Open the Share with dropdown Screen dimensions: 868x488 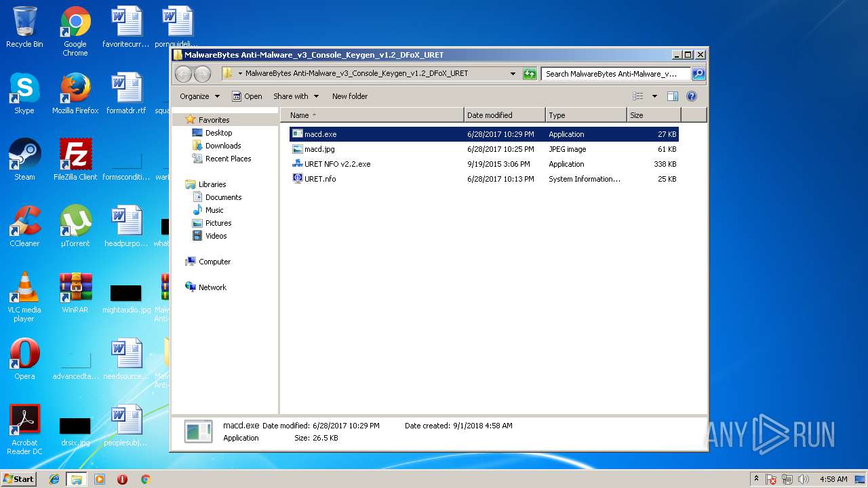click(x=296, y=96)
